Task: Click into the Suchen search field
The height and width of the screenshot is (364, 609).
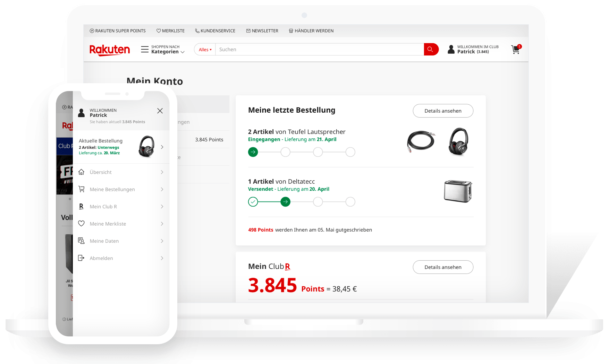Action: pyautogui.click(x=320, y=49)
